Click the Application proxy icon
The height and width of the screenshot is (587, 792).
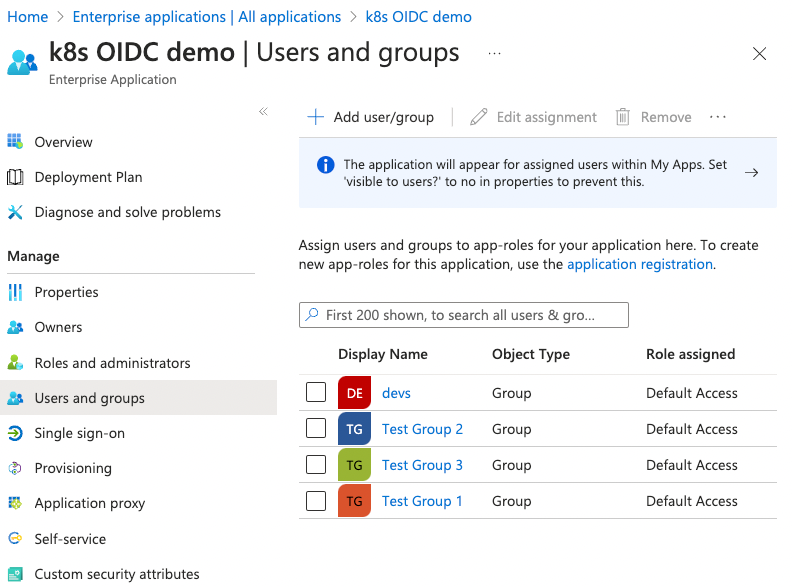tap(15, 503)
